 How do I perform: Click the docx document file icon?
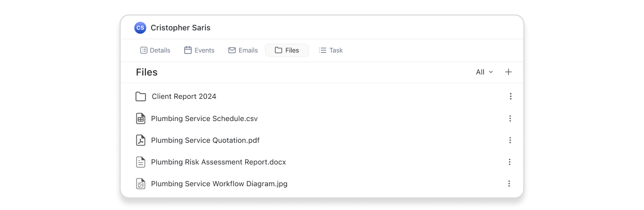click(x=141, y=162)
